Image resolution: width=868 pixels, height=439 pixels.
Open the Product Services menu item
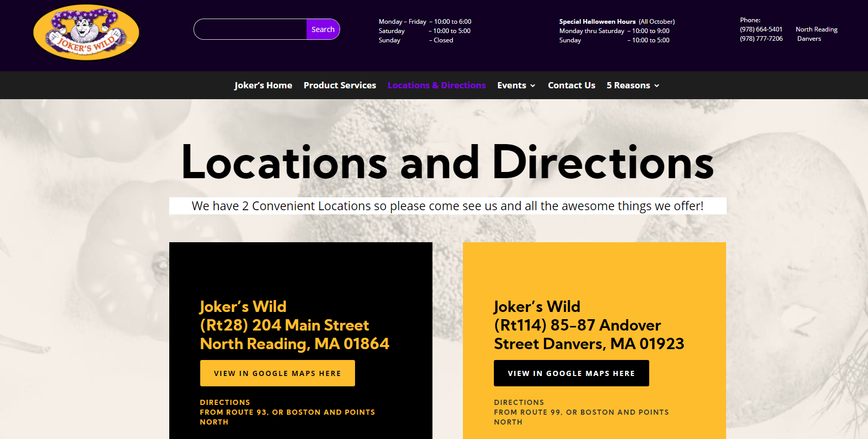340,85
